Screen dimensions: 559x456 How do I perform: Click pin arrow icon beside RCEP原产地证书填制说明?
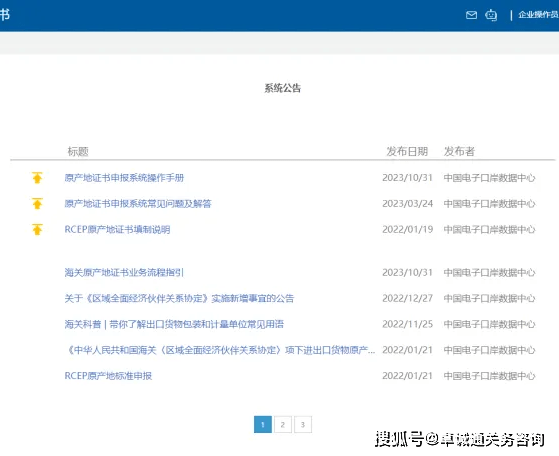point(37,229)
